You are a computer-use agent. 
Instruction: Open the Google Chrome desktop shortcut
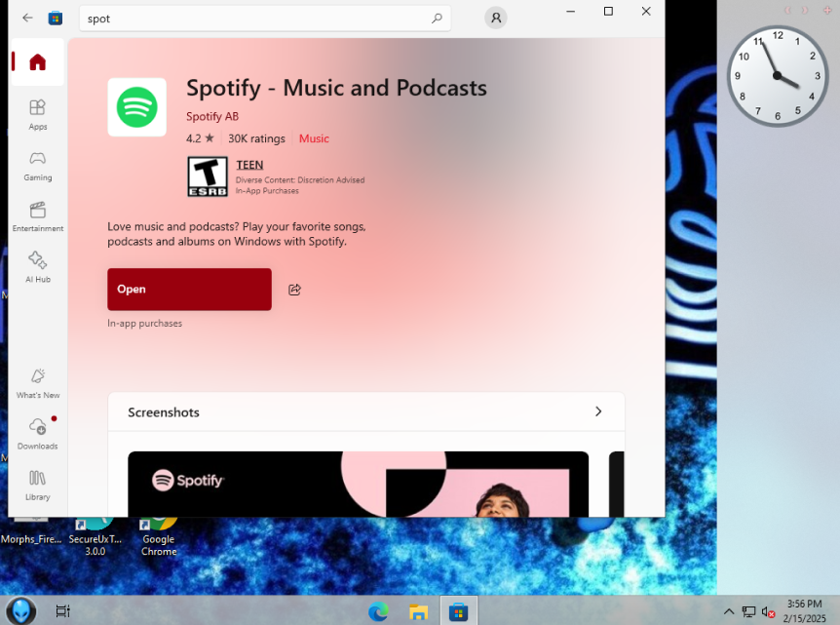pyautogui.click(x=159, y=538)
